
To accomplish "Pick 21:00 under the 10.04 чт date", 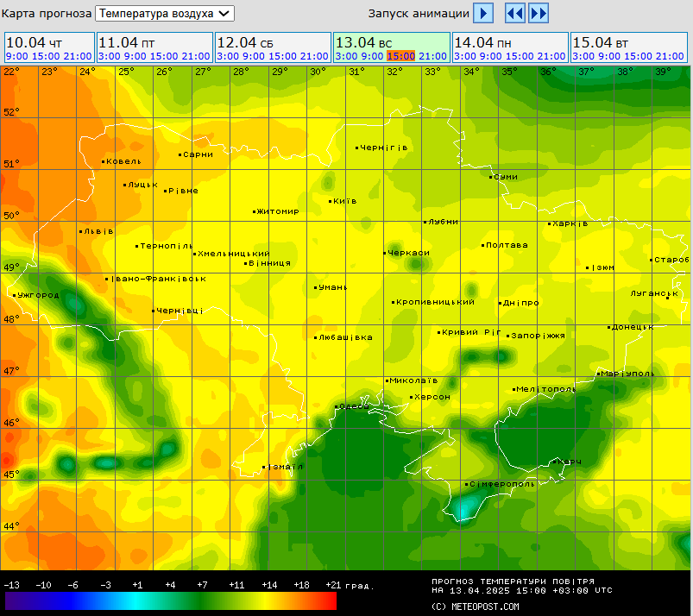I will click(x=78, y=56).
